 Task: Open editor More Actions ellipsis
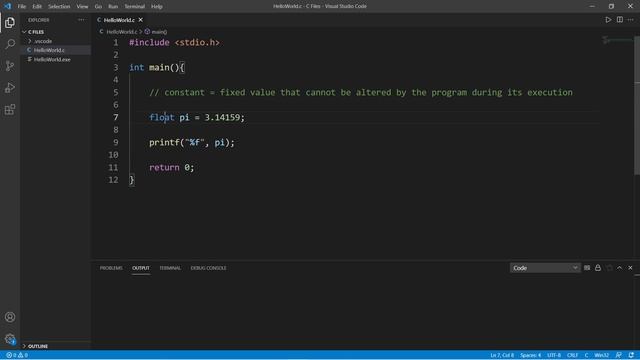(631, 20)
